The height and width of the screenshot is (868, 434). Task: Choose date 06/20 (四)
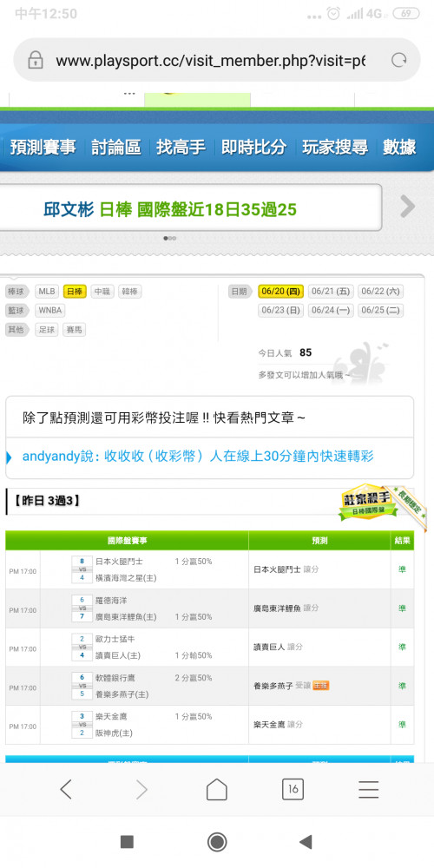280,291
